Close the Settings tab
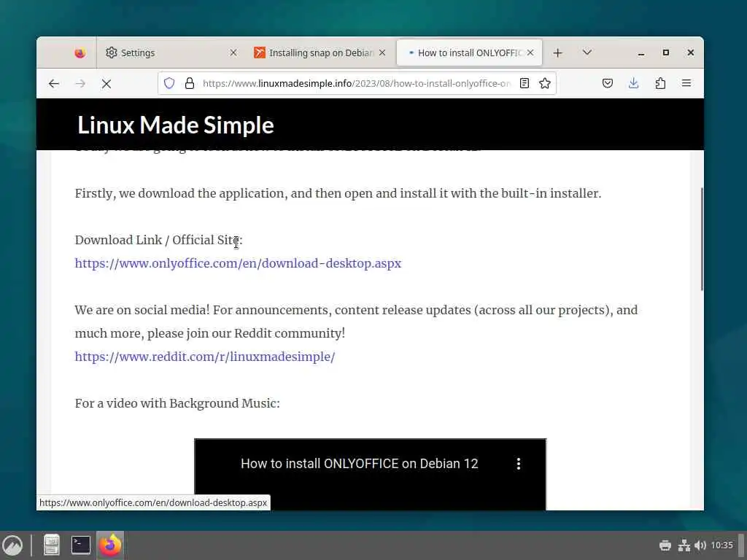This screenshot has width=747, height=560. [233, 52]
